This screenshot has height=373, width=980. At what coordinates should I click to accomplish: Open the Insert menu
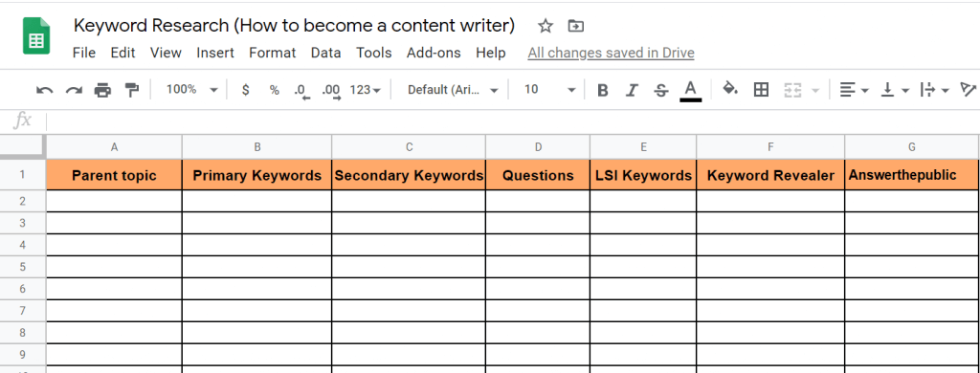(x=215, y=54)
